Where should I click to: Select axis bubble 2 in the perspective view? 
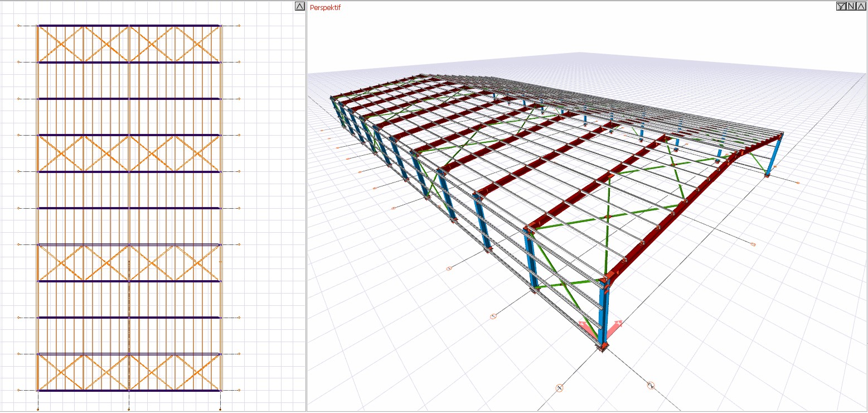[x=651, y=385]
